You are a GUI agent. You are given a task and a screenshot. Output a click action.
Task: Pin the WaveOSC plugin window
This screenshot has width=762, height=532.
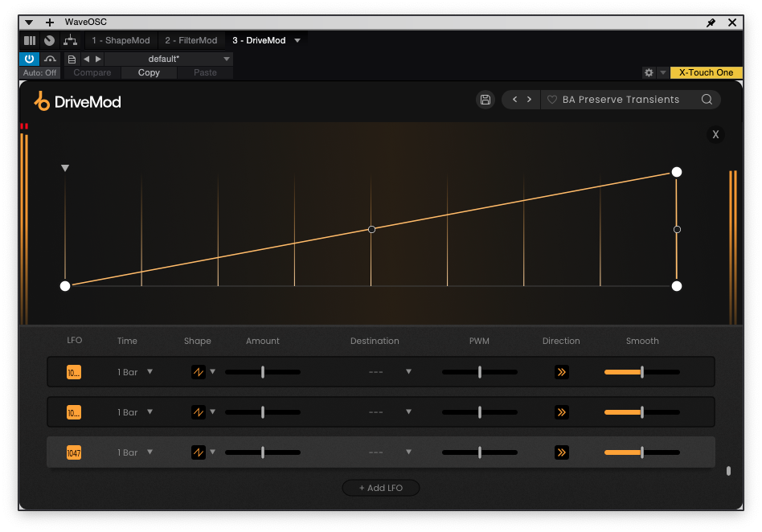[x=711, y=23]
